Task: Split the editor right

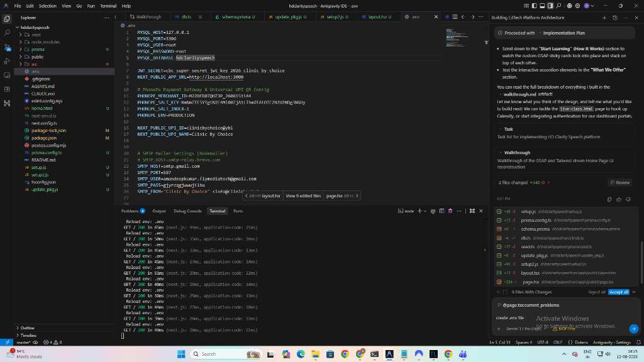Action: 455,17
